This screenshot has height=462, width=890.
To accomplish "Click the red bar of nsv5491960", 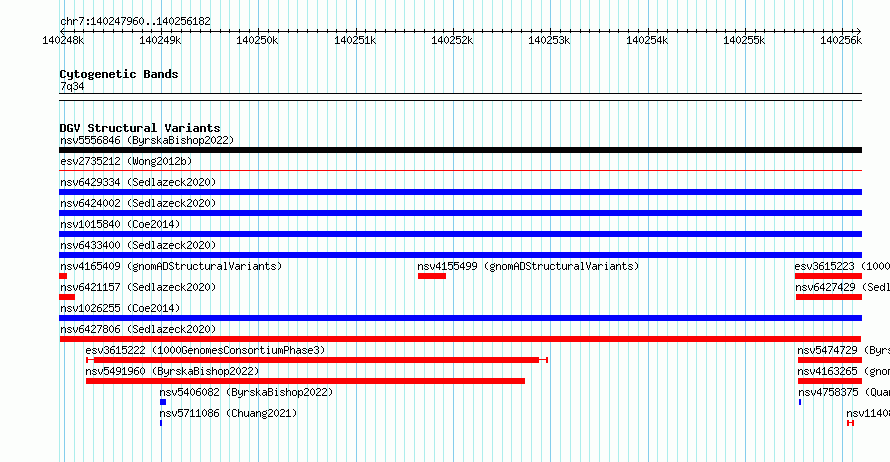I will click(x=305, y=381).
